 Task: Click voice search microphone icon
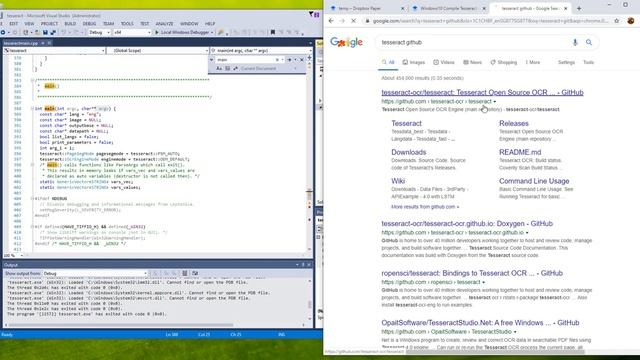click(575, 42)
